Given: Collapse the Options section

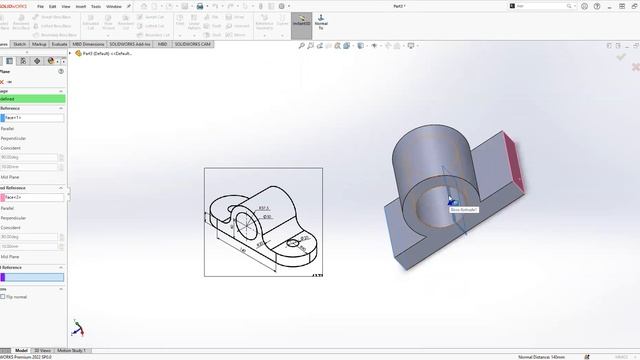Looking at the screenshot, I should pos(61,289).
